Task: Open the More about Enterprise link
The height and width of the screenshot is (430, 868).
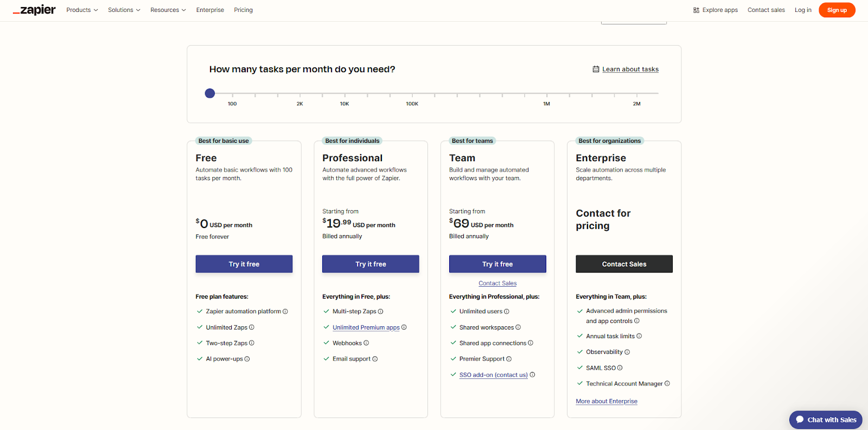Action: tap(607, 401)
